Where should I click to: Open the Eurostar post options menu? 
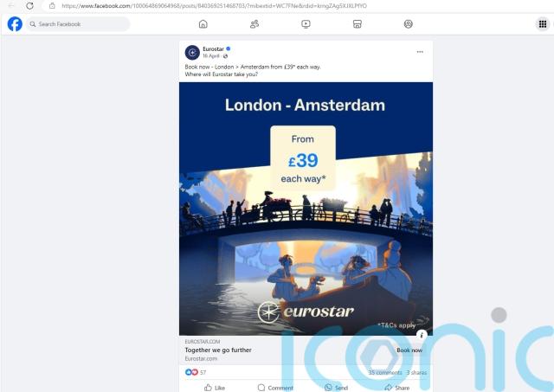pos(420,52)
